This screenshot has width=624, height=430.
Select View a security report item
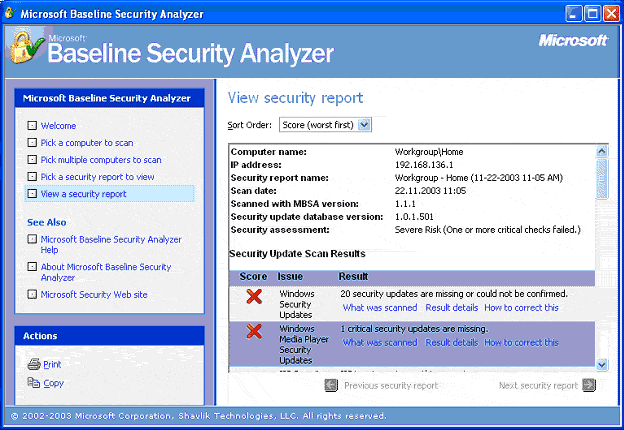(x=84, y=194)
